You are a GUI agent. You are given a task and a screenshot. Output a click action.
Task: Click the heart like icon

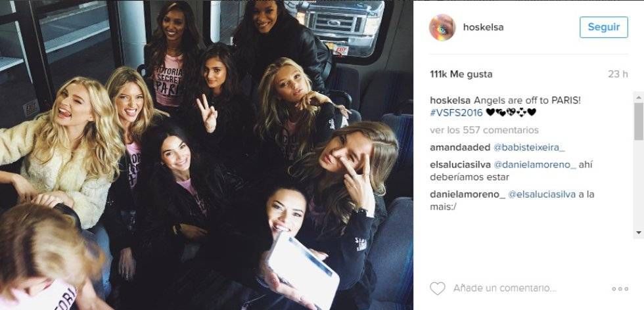[x=438, y=288]
